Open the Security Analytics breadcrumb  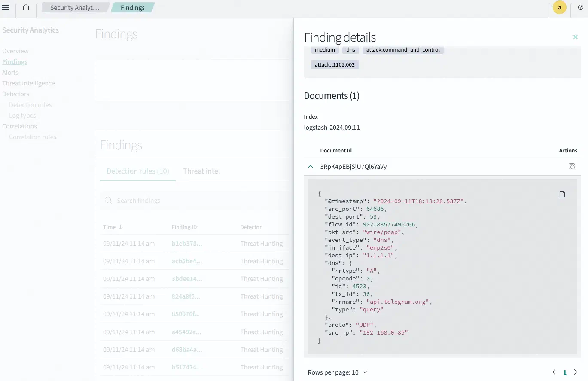coord(75,8)
